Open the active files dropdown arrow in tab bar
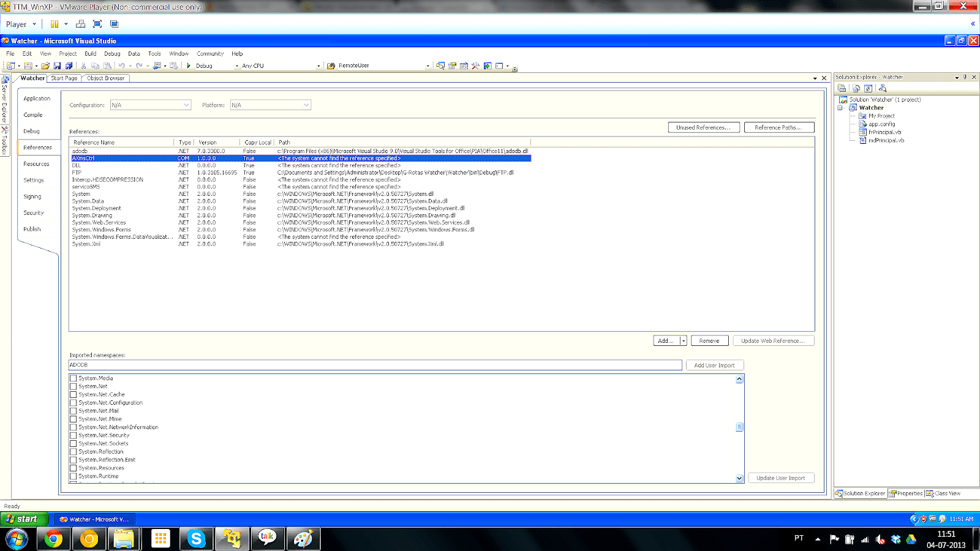This screenshot has width=980, height=551. 815,78
